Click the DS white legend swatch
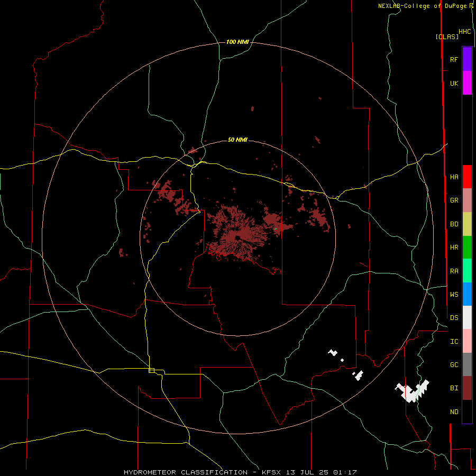This screenshot has height=476, width=476. click(467, 317)
